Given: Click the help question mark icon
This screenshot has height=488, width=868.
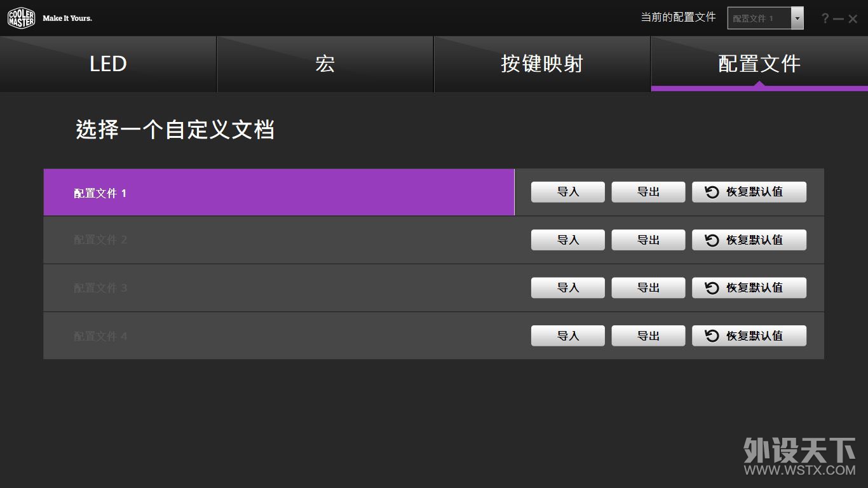Looking at the screenshot, I should click(825, 18).
